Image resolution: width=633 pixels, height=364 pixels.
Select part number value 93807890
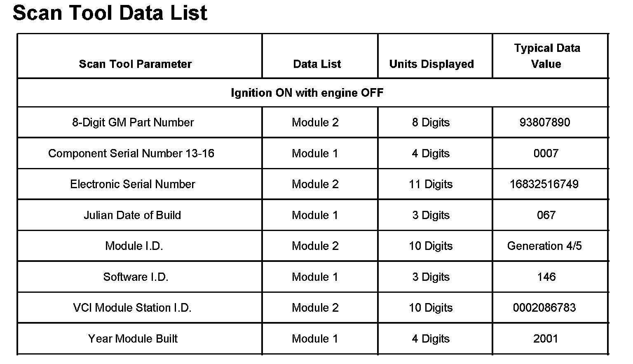coord(545,122)
